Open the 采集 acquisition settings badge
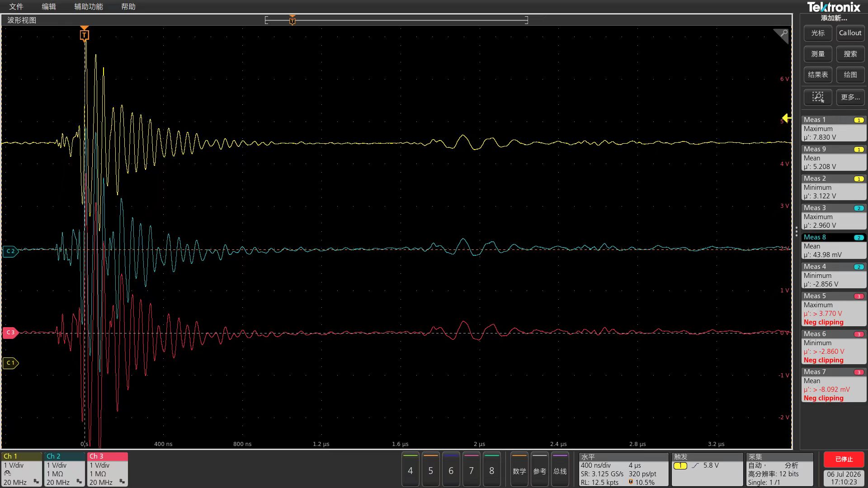The height and width of the screenshot is (488, 868). click(x=780, y=469)
